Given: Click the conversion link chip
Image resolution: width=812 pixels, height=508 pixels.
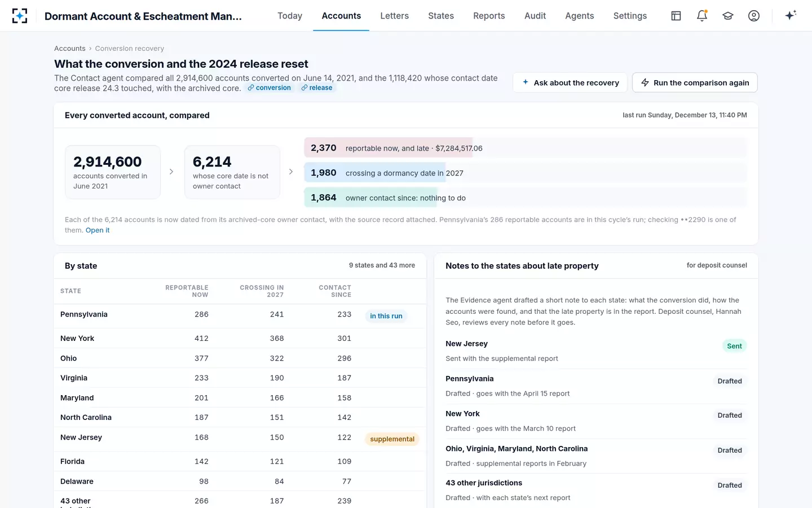Looking at the screenshot, I should pyautogui.click(x=269, y=88).
